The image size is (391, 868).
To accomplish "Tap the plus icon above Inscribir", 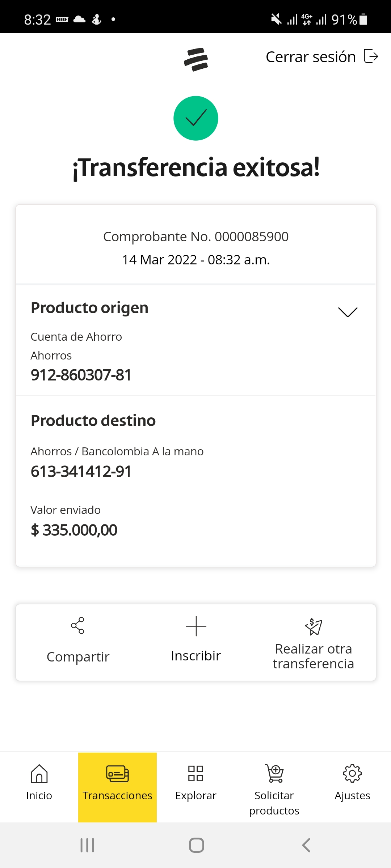I will [196, 626].
